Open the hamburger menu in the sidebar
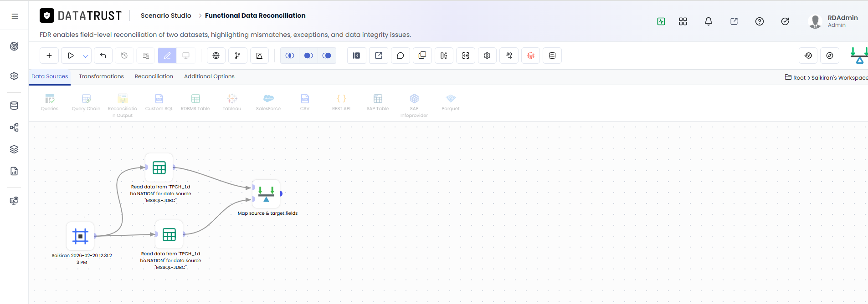 (x=15, y=16)
